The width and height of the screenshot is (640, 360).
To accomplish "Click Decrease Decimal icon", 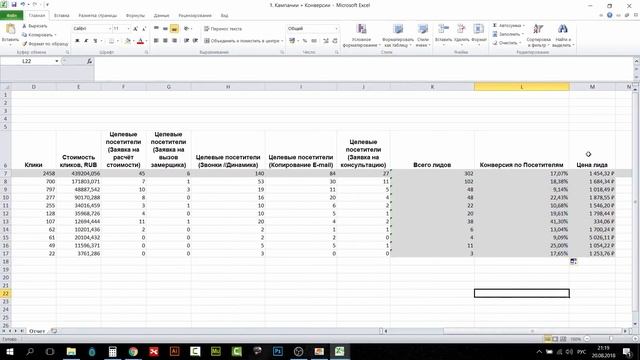I will tap(335, 41).
